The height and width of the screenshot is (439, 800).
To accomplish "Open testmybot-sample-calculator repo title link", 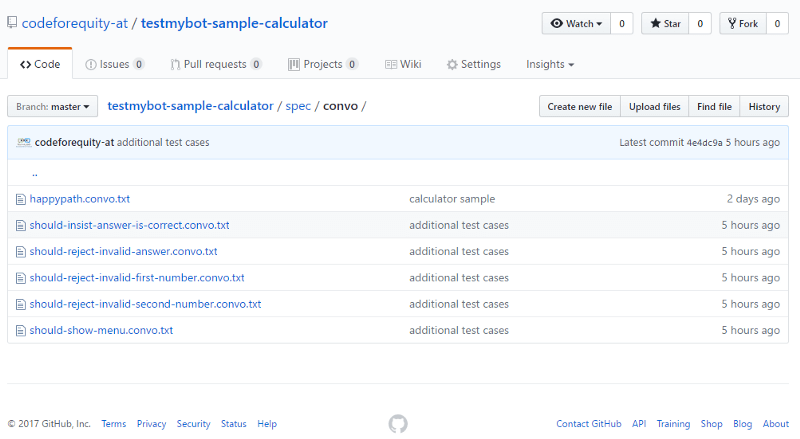I will [234, 23].
